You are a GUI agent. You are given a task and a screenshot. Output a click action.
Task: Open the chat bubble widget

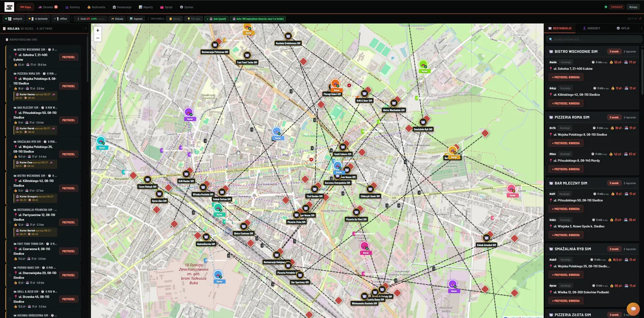pos(633,309)
